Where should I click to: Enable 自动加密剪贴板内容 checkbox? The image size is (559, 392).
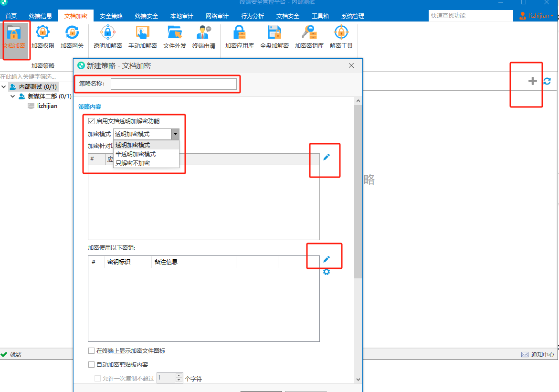(91, 364)
